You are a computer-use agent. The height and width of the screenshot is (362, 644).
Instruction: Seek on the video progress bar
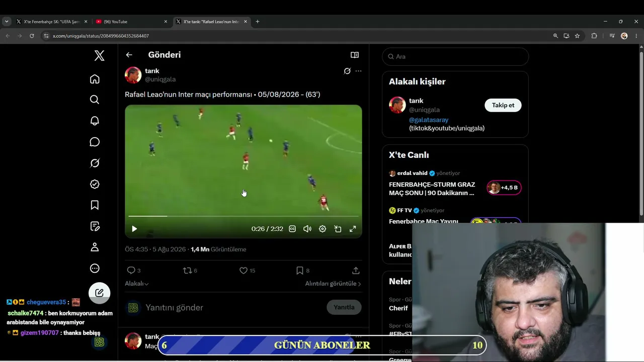(x=244, y=216)
